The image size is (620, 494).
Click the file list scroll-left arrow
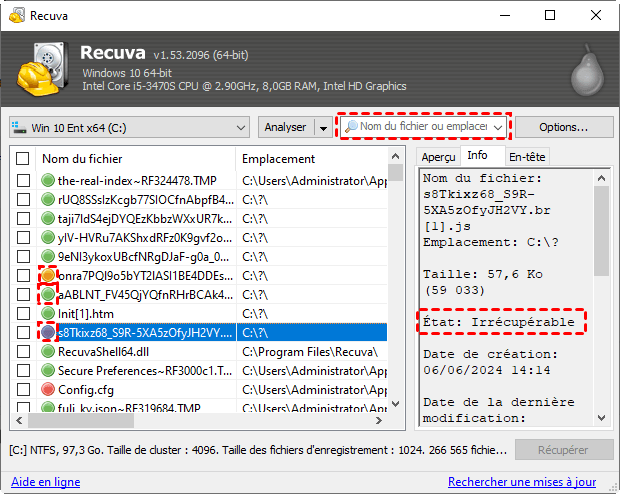[x=19, y=420]
